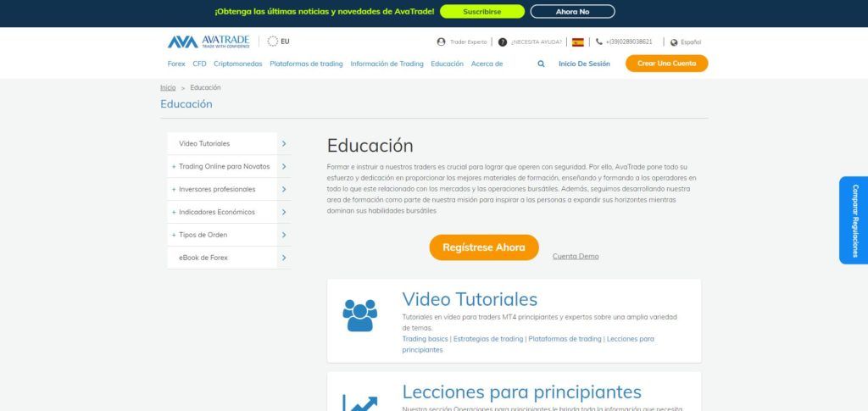
Task: Click the globe language icon
Action: pyautogui.click(x=674, y=42)
